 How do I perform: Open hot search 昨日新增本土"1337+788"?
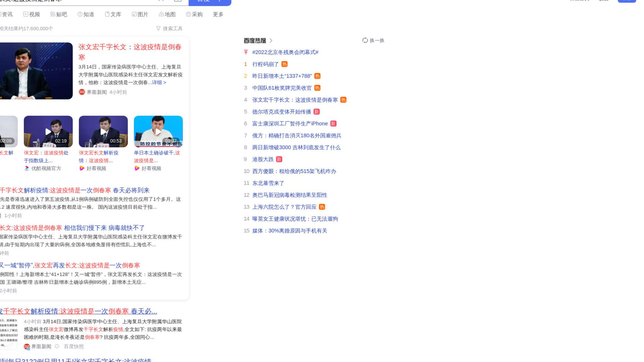click(282, 76)
